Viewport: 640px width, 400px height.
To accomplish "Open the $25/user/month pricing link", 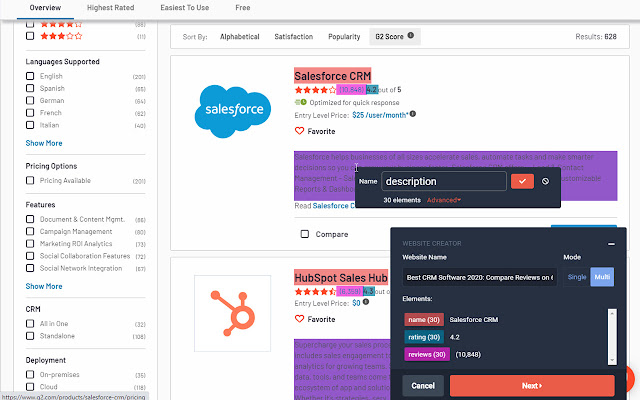I will [380, 115].
